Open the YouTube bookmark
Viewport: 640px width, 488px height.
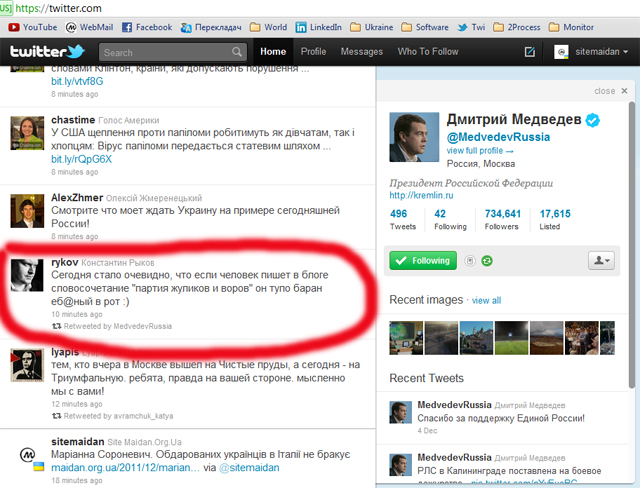click(32, 27)
